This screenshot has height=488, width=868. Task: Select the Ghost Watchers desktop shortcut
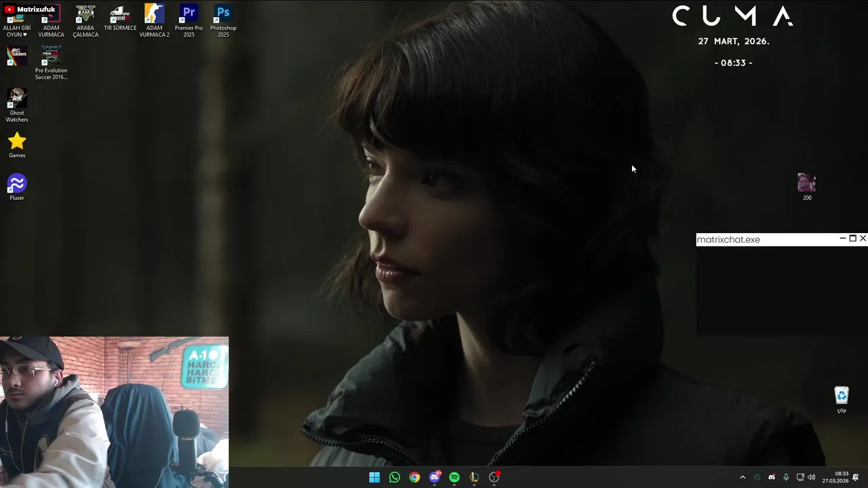click(x=17, y=106)
